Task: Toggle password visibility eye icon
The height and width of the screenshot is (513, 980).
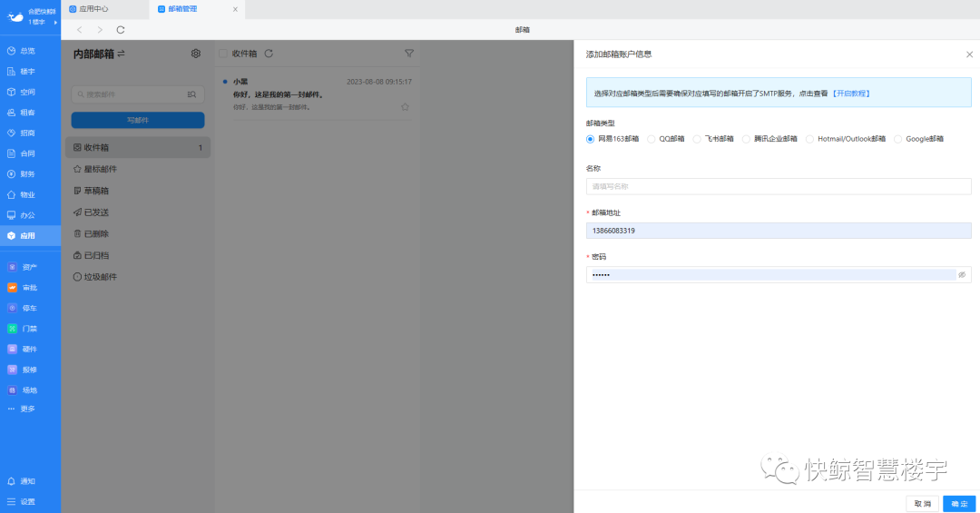Action: (x=962, y=274)
